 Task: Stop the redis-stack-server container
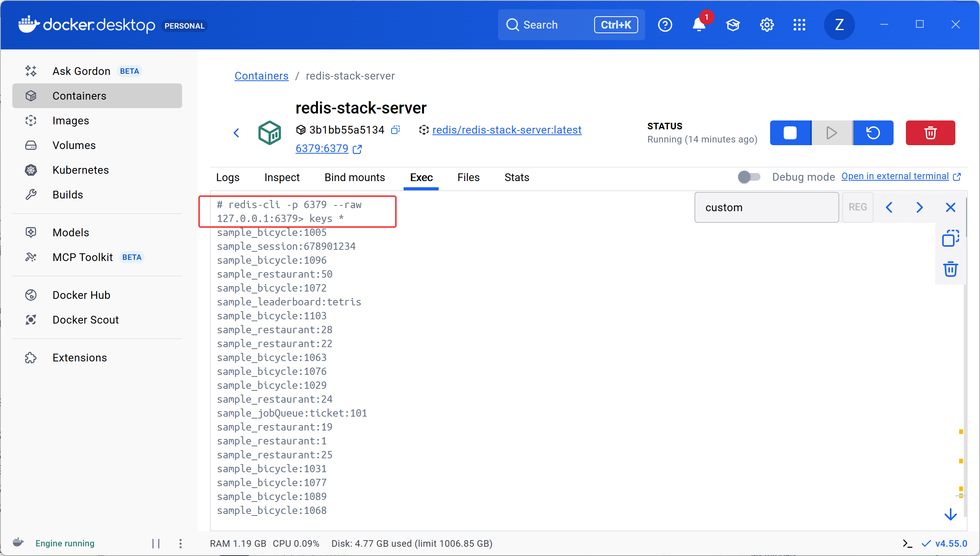click(790, 133)
